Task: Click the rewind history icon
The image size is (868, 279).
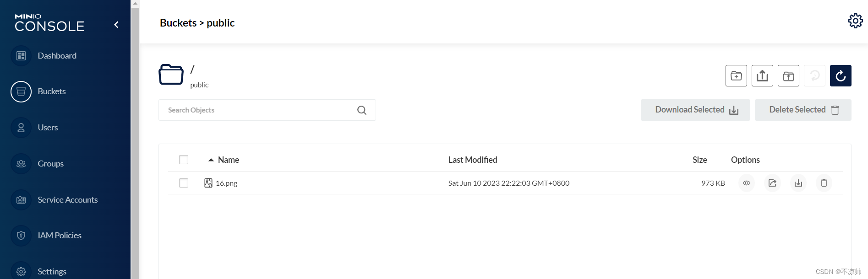Action: (814, 76)
